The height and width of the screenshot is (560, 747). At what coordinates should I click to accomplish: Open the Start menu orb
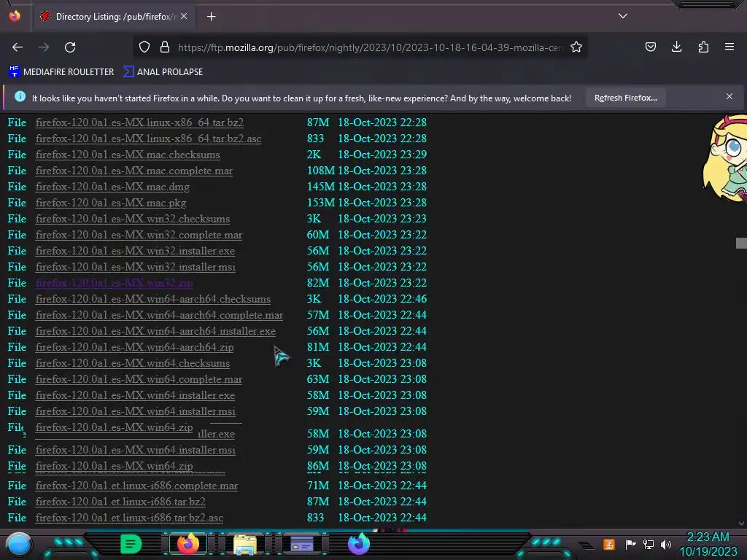pyautogui.click(x=19, y=545)
